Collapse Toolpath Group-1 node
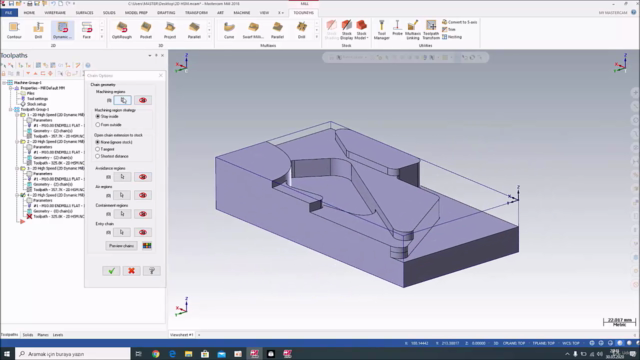 click(x=11, y=109)
